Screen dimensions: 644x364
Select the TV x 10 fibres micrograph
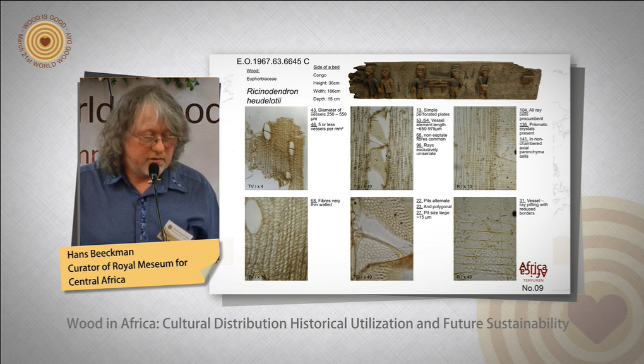pyautogui.click(x=276, y=239)
